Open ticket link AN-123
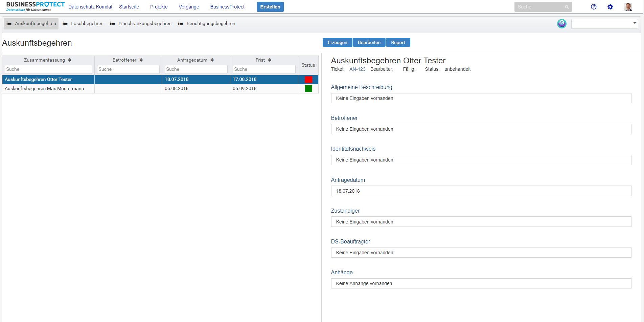The height and width of the screenshot is (322, 644). 358,69
